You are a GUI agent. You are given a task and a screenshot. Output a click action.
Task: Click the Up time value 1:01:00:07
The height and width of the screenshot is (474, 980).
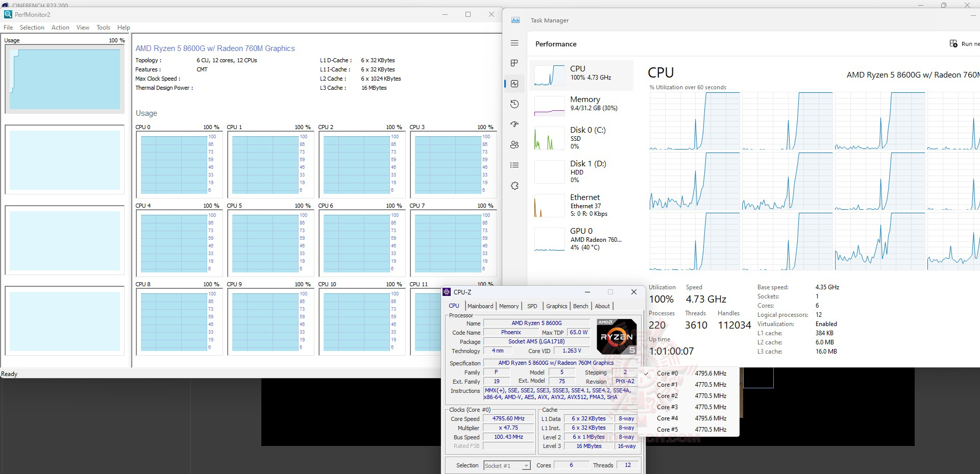[671, 351]
